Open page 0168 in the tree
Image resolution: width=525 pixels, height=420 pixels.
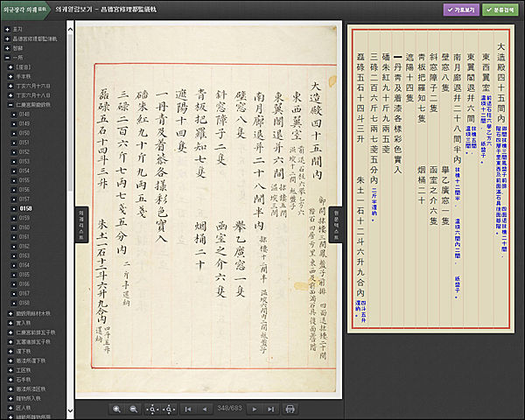click(24, 303)
